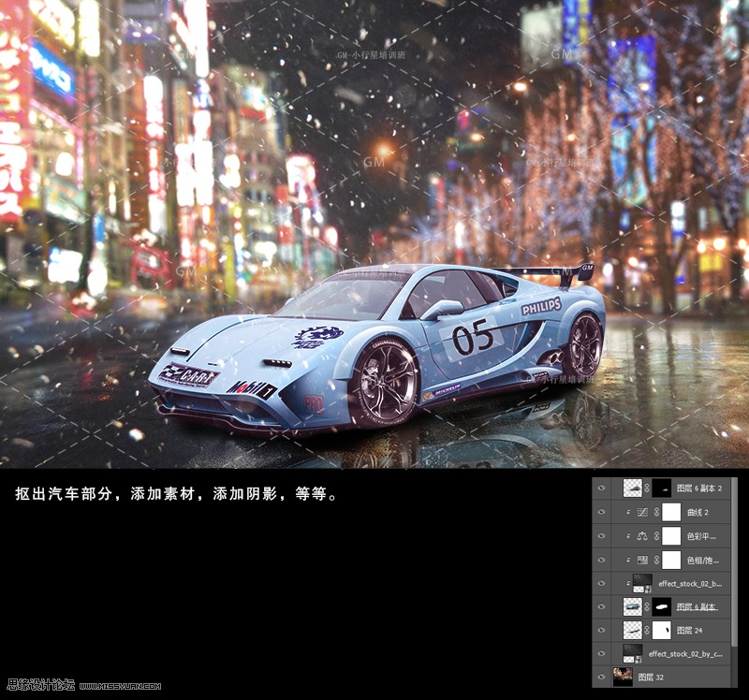Image resolution: width=749 pixels, height=700 pixels.
Task: Select smart object thumbnail of effect_stock_02_by_c...
Action: click(633, 653)
